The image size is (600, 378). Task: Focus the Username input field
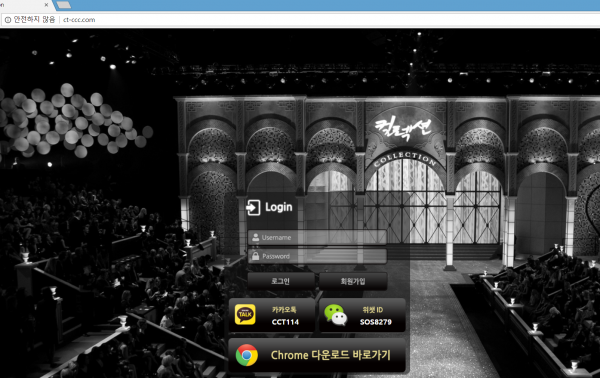pos(317,238)
